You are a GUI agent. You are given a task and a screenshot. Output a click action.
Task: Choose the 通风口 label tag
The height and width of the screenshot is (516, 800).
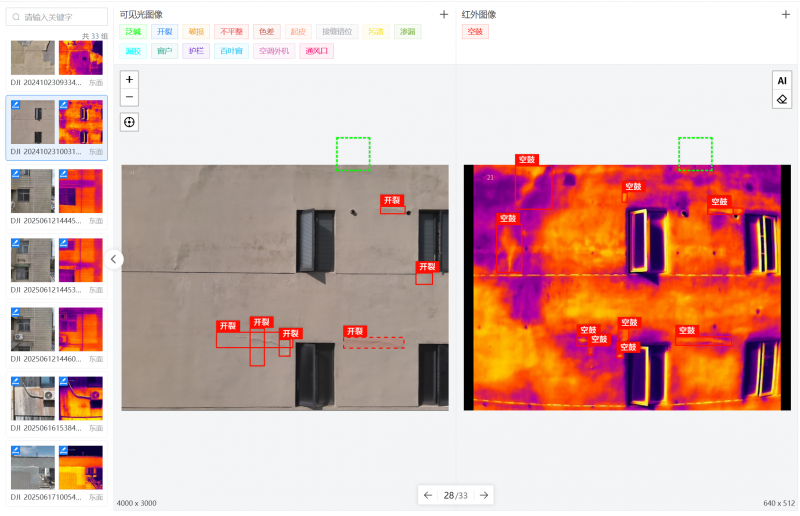[316, 51]
